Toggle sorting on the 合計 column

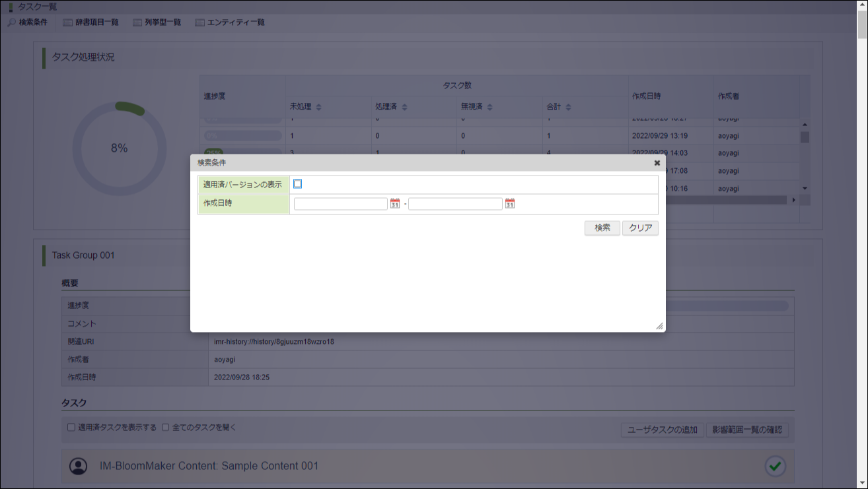click(567, 106)
